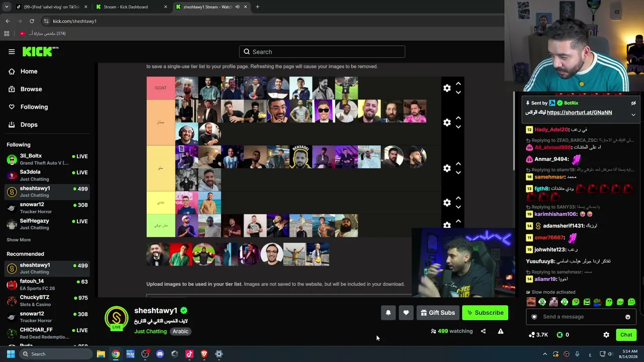Click the Kick search field

click(x=322, y=52)
